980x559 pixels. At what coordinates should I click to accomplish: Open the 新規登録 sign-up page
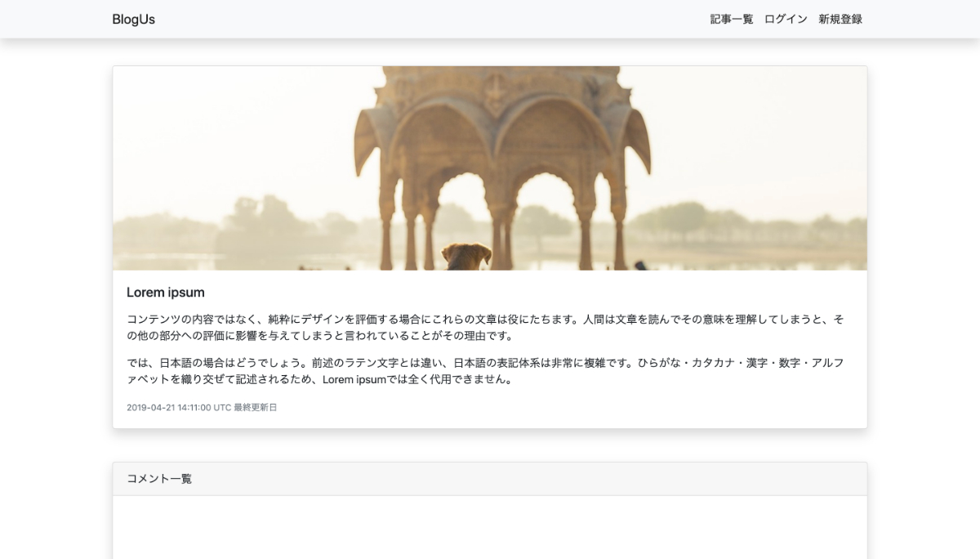[x=840, y=20]
